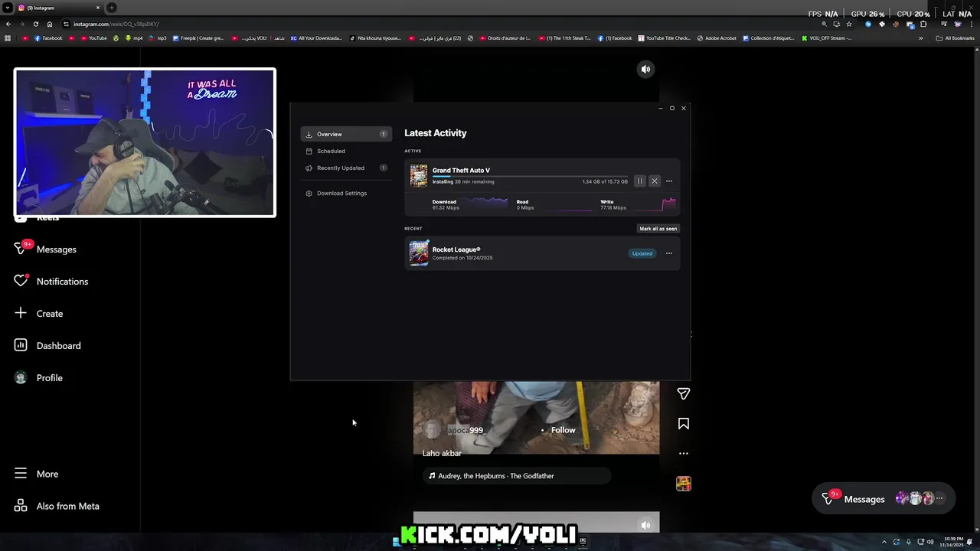The height and width of the screenshot is (551, 980).
Task: Open the browser zoom magnifier icon
Action: click(x=825, y=24)
